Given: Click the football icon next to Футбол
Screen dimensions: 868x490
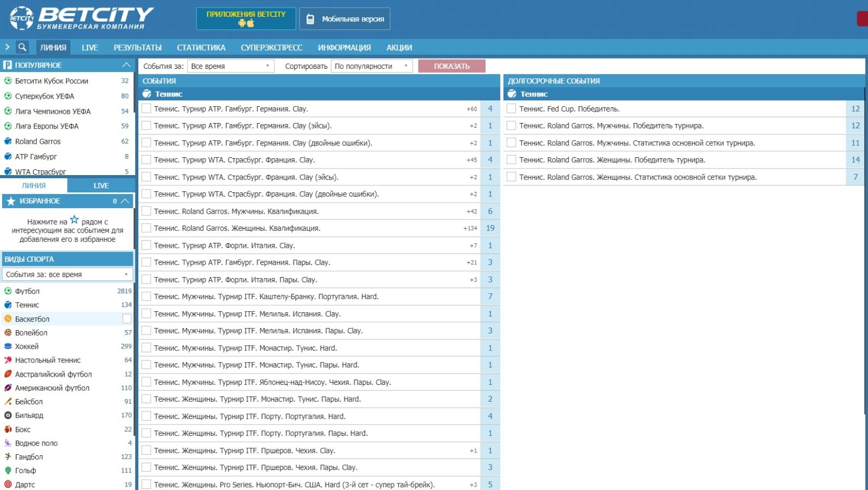Looking at the screenshot, I should pyautogui.click(x=8, y=291).
